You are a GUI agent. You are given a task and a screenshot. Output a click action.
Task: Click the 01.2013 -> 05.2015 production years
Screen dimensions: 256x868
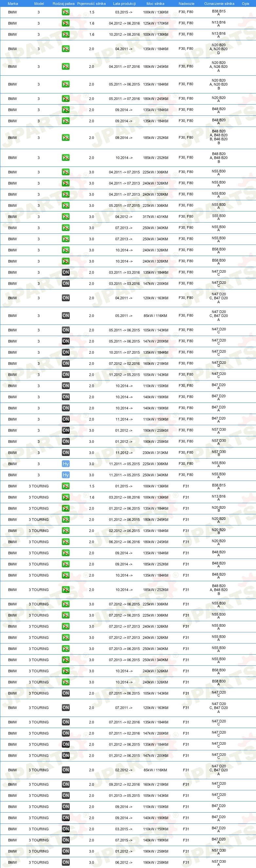124,796
